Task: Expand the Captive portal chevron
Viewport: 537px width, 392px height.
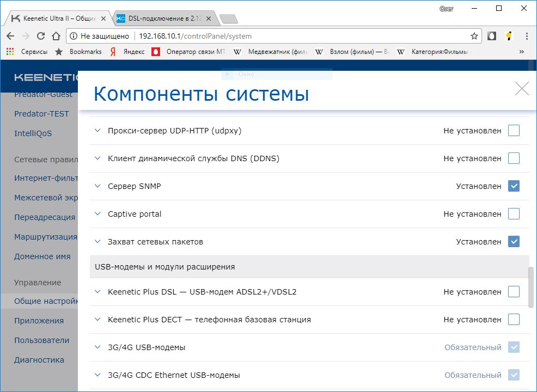Action: (x=97, y=213)
